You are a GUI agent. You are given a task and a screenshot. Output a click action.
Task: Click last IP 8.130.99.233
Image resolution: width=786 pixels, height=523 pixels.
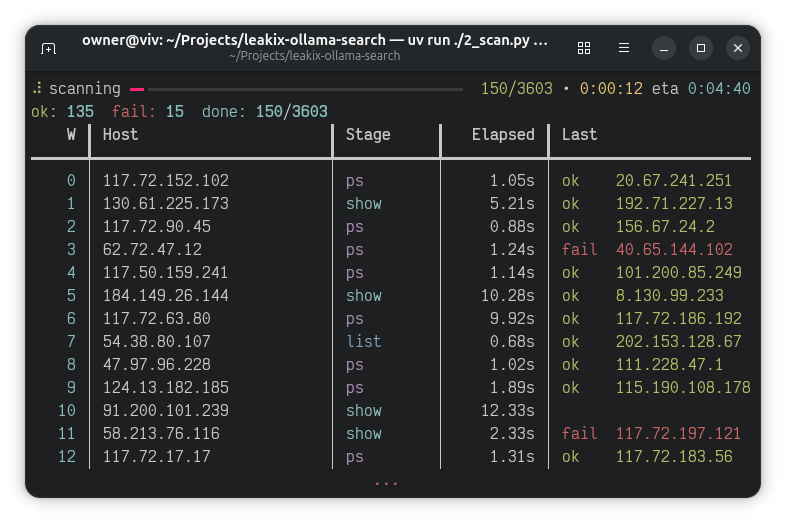tap(669, 295)
